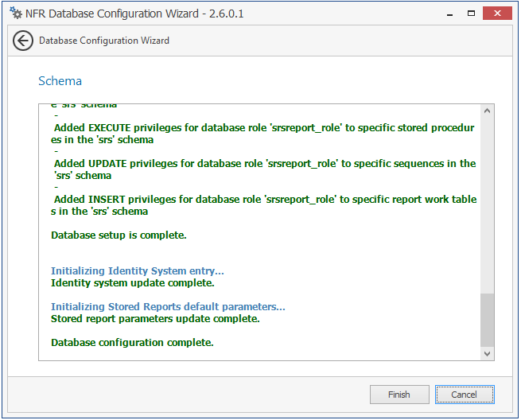This screenshot has height=420, width=521.
Task: Maximize the wizard window
Action: pos(471,13)
